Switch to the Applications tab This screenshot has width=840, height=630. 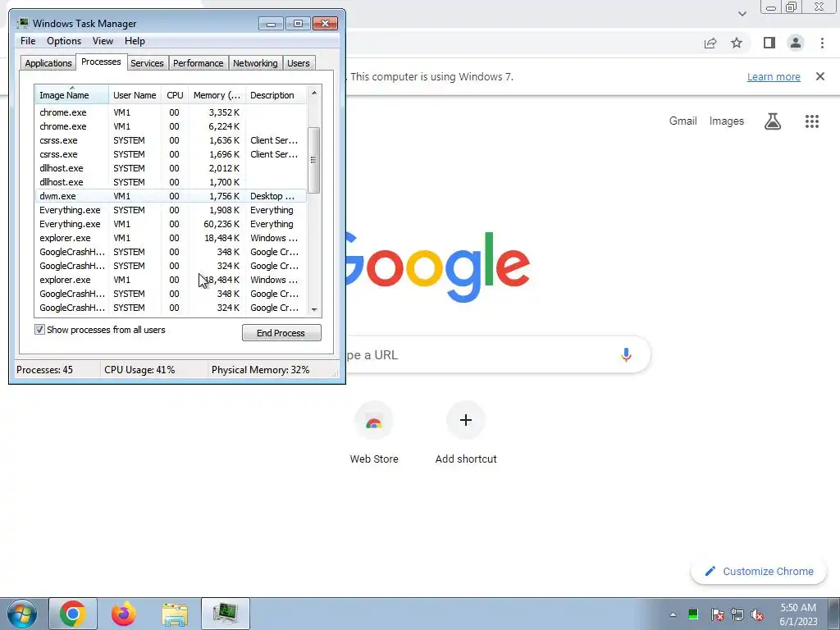pyautogui.click(x=48, y=62)
